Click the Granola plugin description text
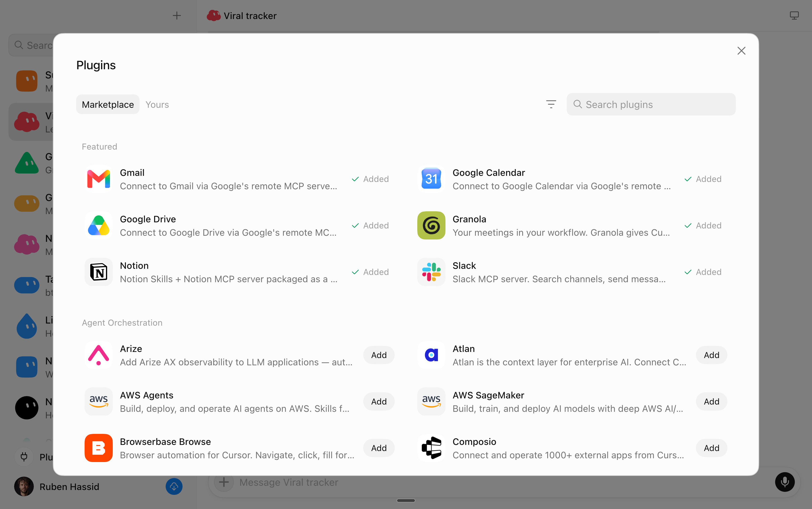This screenshot has height=509, width=812. (561, 233)
